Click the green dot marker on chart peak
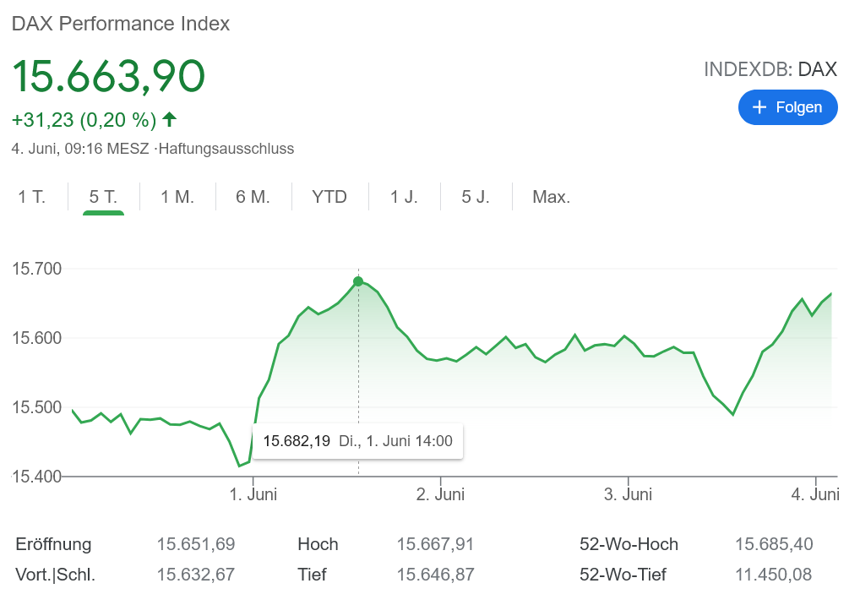 (x=358, y=281)
